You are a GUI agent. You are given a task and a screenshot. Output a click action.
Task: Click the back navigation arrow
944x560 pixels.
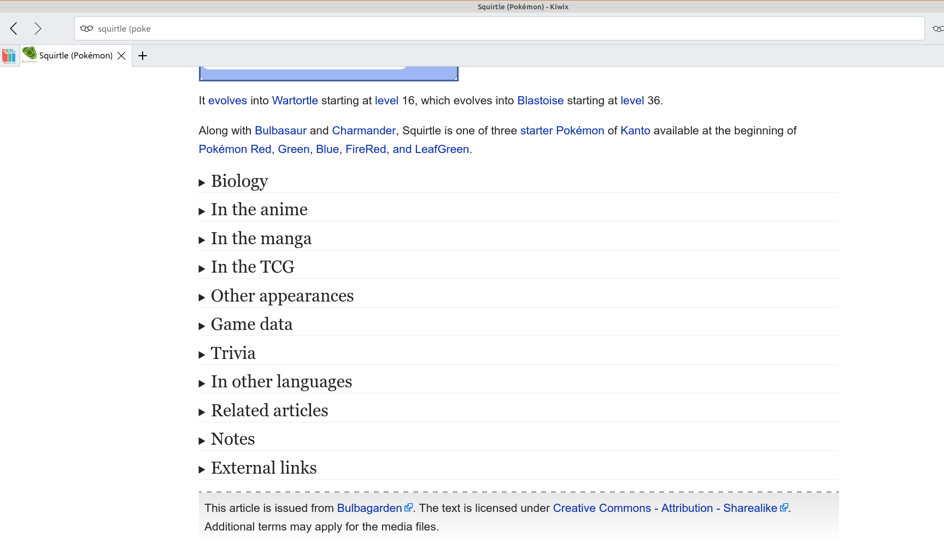click(x=13, y=28)
